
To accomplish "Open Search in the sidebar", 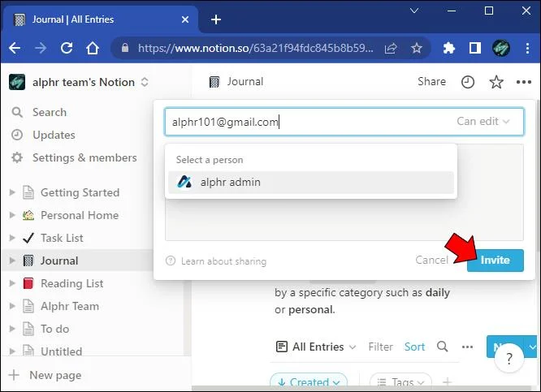I will coord(50,112).
